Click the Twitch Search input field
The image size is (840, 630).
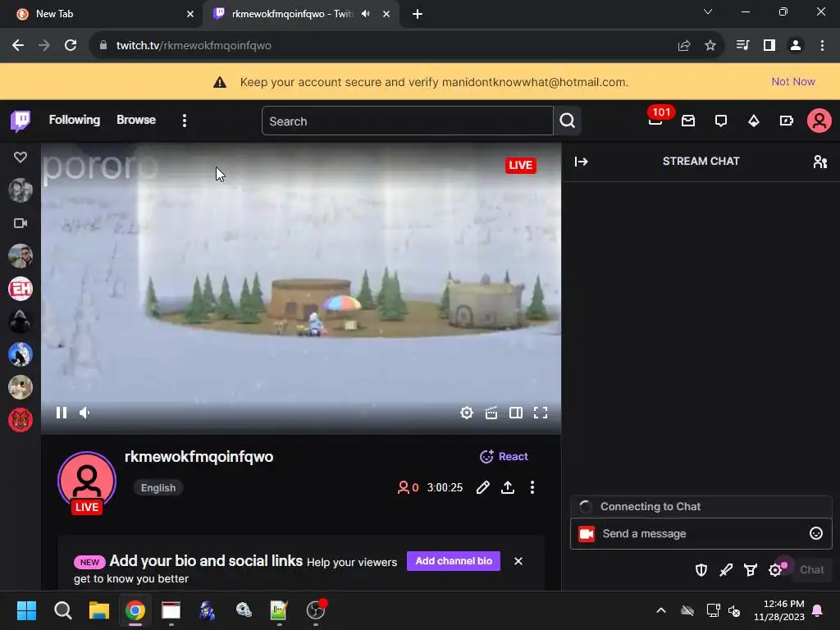click(407, 121)
